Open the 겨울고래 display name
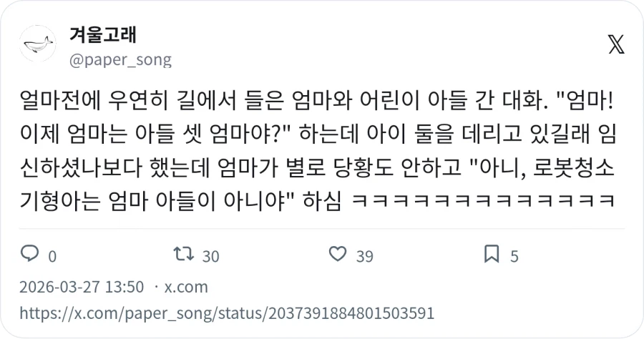 [102, 34]
